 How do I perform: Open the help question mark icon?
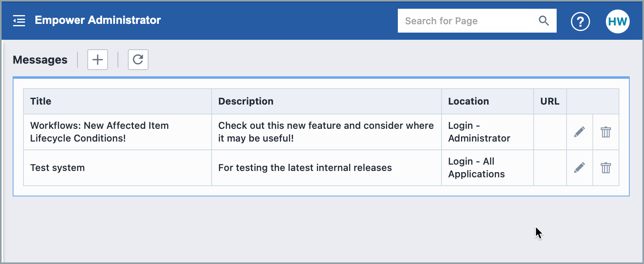pos(580,21)
